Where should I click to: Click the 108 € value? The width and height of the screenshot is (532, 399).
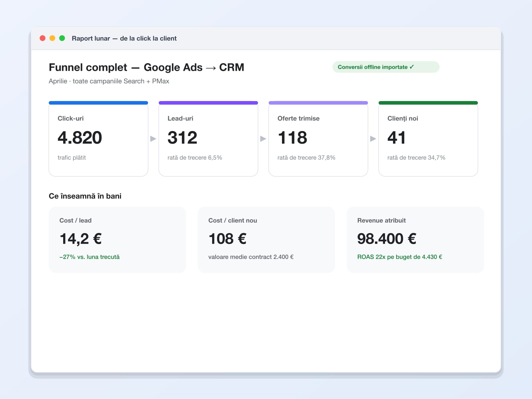(x=227, y=239)
